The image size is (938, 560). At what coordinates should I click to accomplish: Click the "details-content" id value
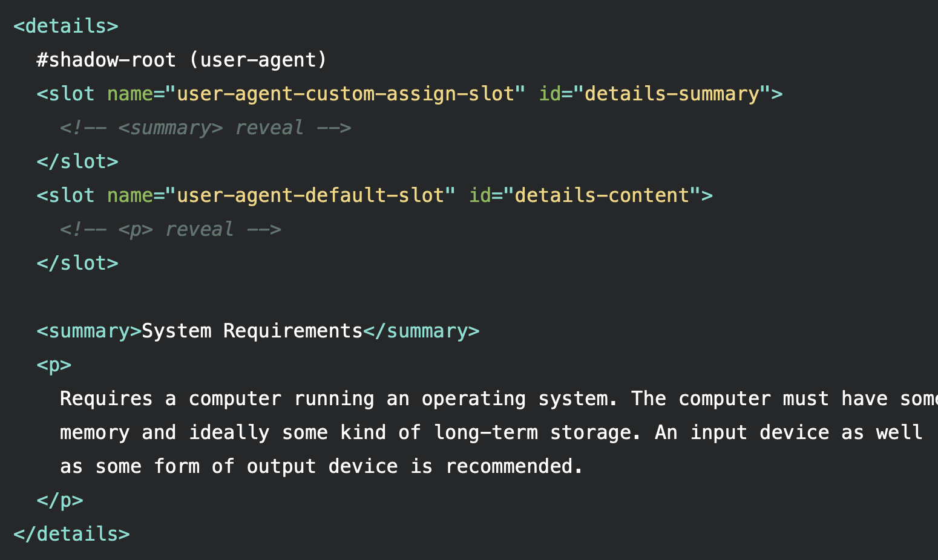click(x=602, y=195)
